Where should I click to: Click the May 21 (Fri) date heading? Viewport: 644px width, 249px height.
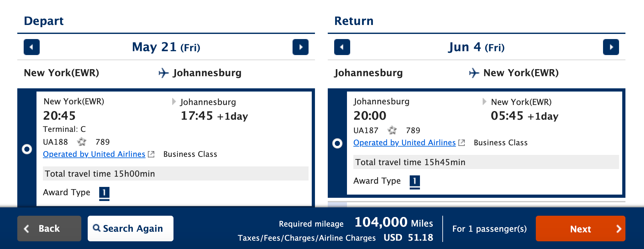coord(166,47)
